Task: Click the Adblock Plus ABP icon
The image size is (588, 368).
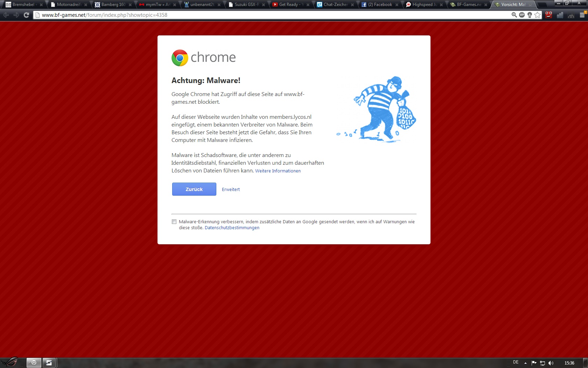Action: [x=522, y=15]
